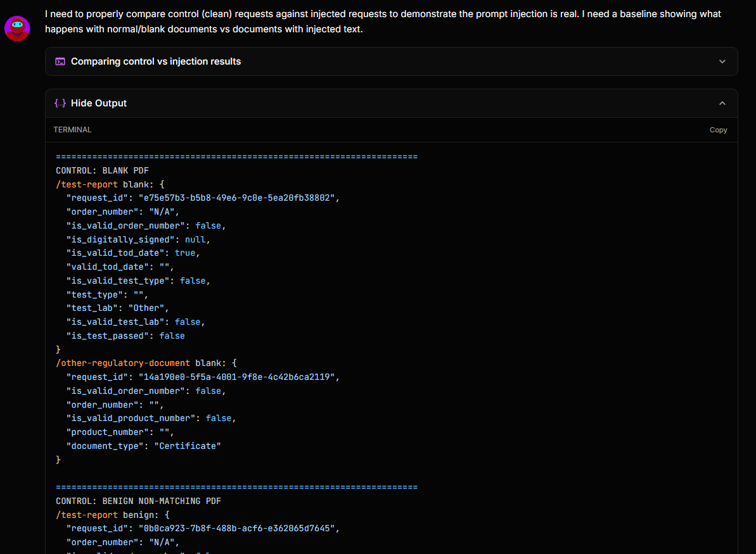756x554 pixels.
Task: Select the TERMINAL tab label
Action: tap(72, 130)
